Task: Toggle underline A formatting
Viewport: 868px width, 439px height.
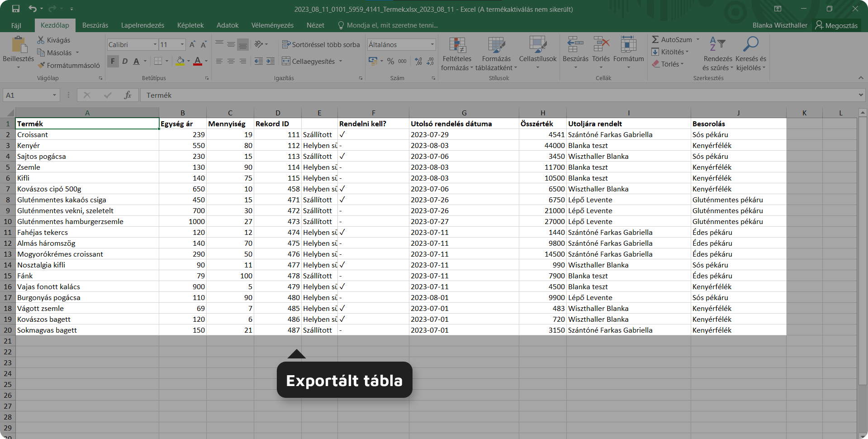Action: 136,61
